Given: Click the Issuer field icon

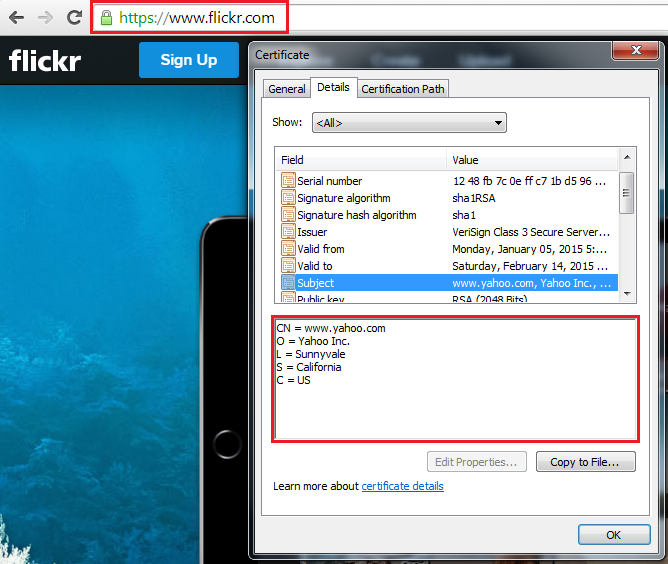Looking at the screenshot, I should (288, 232).
